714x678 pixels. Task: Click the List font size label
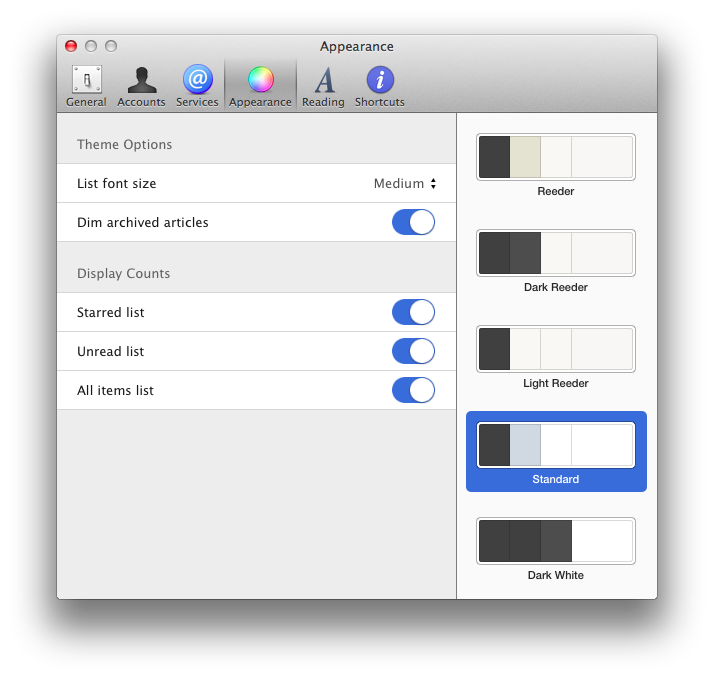[117, 184]
